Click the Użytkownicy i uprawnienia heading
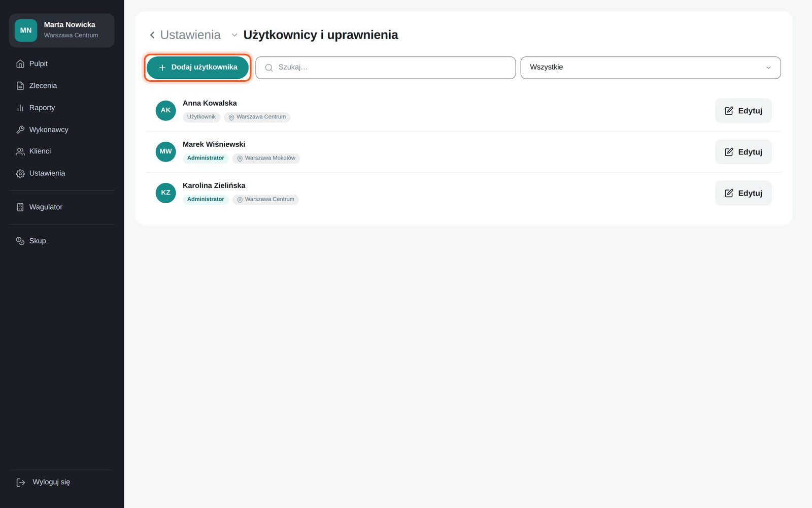This screenshot has width=812, height=508. click(321, 35)
